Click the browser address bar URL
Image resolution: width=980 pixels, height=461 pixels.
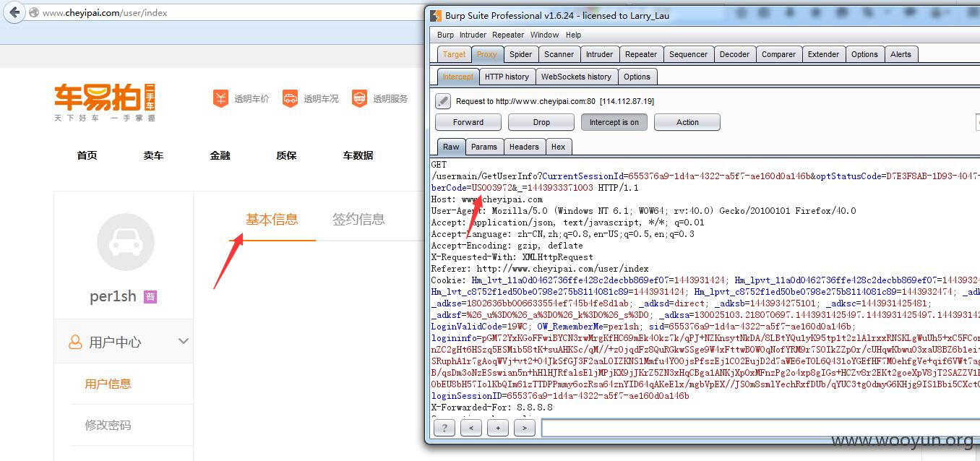point(105,13)
